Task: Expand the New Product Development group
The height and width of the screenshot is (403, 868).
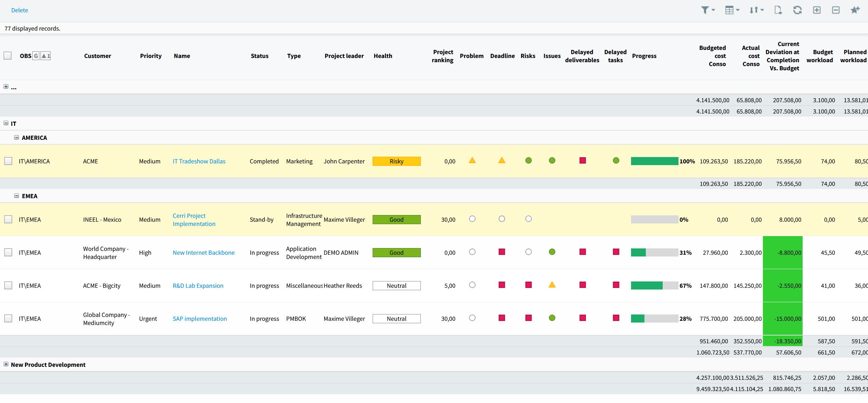Action: 6,364
